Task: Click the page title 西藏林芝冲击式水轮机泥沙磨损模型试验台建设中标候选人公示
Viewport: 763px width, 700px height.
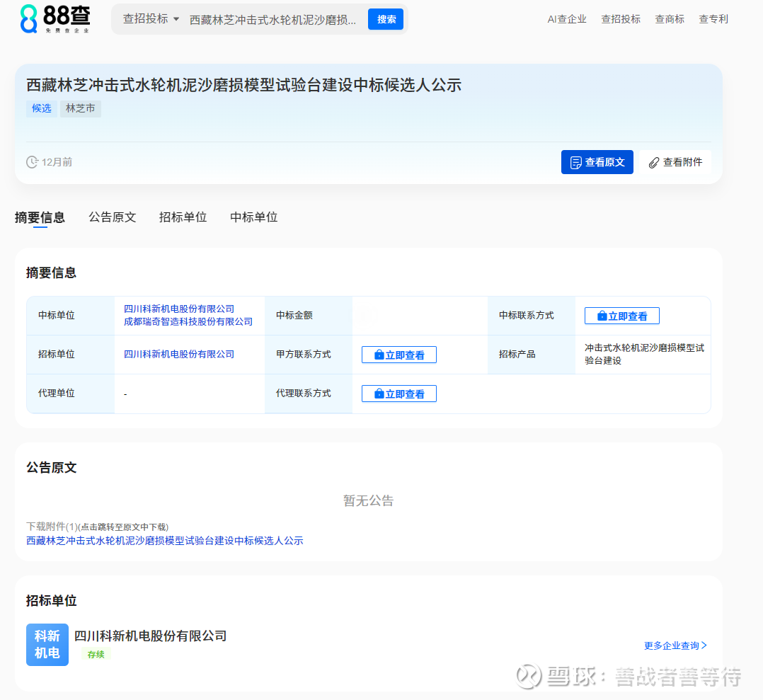Action: pyautogui.click(x=243, y=85)
